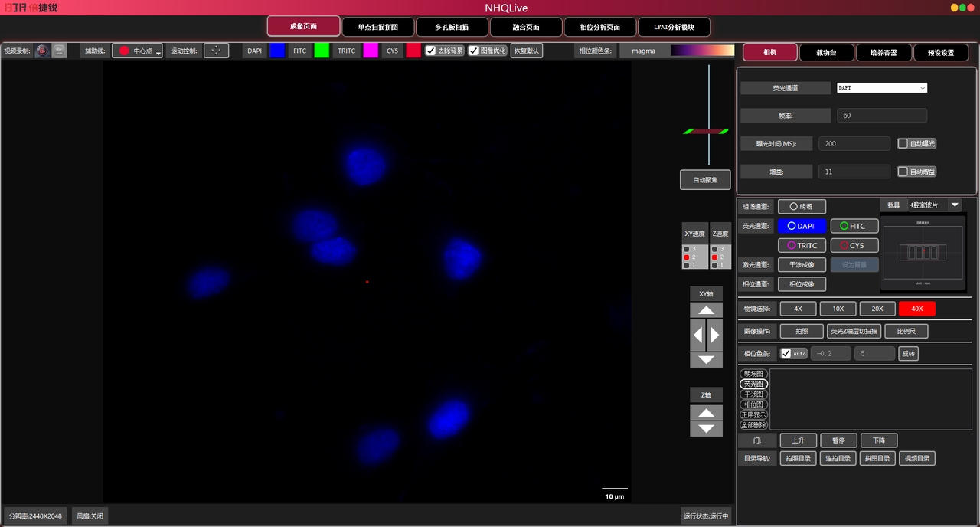Click the 自动聚焦 button
Screen dimensions: 980x527
(705, 179)
